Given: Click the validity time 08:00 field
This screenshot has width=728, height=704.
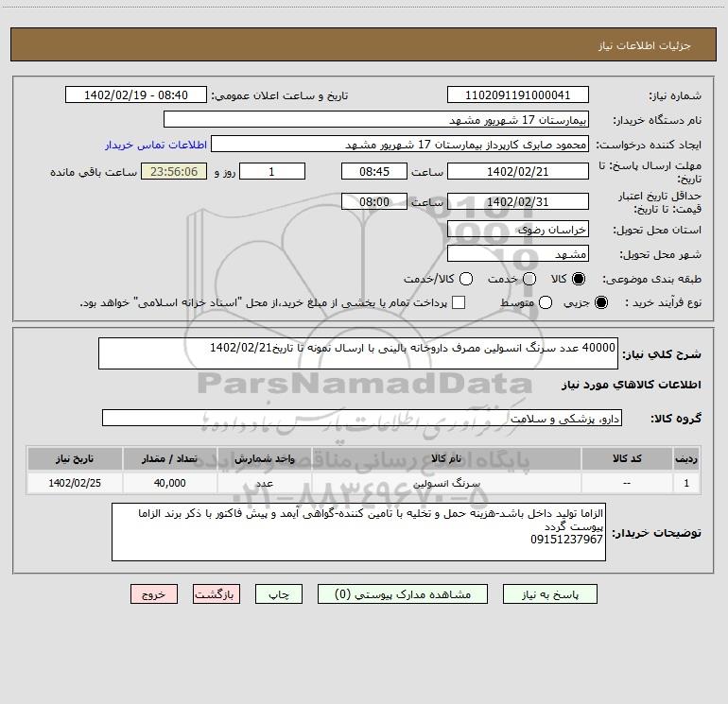Looking at the screenshot, I should point(374,201).
